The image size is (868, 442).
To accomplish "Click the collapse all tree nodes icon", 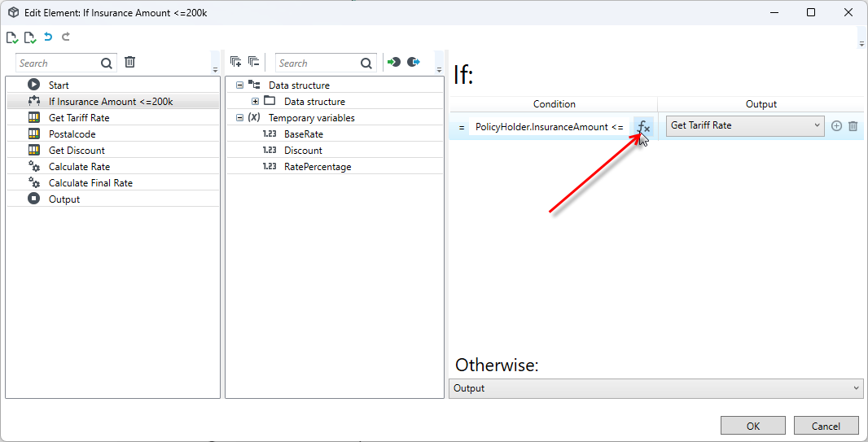I will pyautogui.click(x=253, y=61).
